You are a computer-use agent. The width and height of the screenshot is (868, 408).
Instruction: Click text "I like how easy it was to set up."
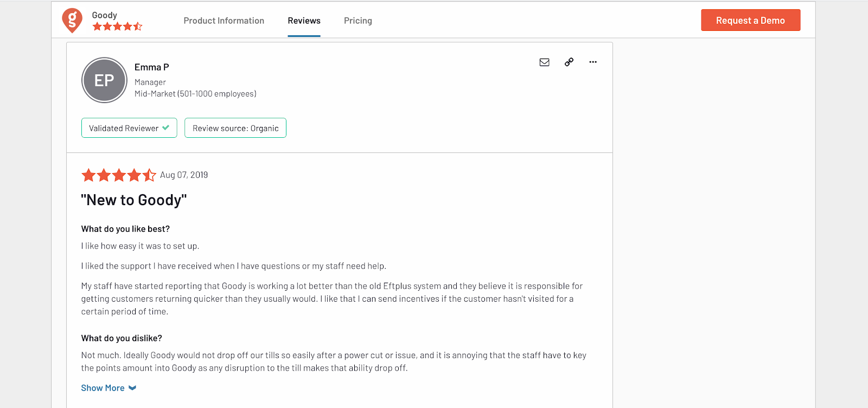click(140, 246)
